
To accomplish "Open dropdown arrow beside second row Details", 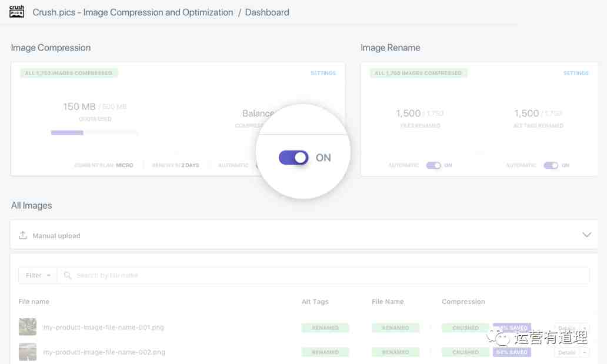I will (x=585, y=352).
